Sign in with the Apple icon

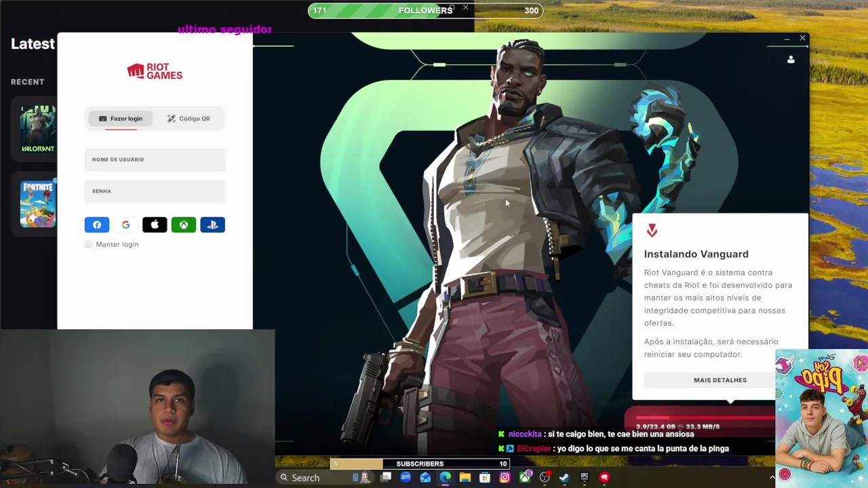pos(155,225)
